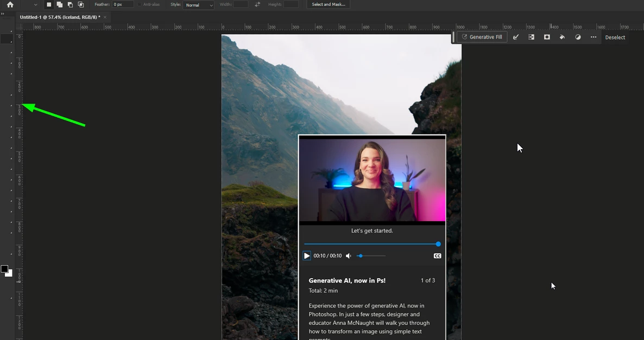Click Deselect in the contextual taskbar

[x=615, y=37]
